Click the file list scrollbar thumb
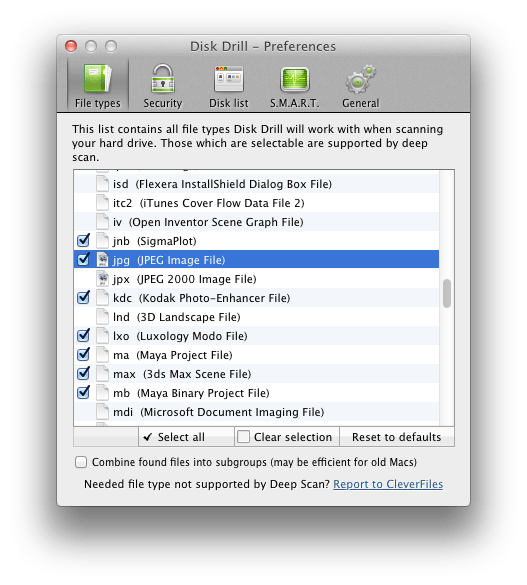This screenshot has width=527, height=585. pos(447,294)
